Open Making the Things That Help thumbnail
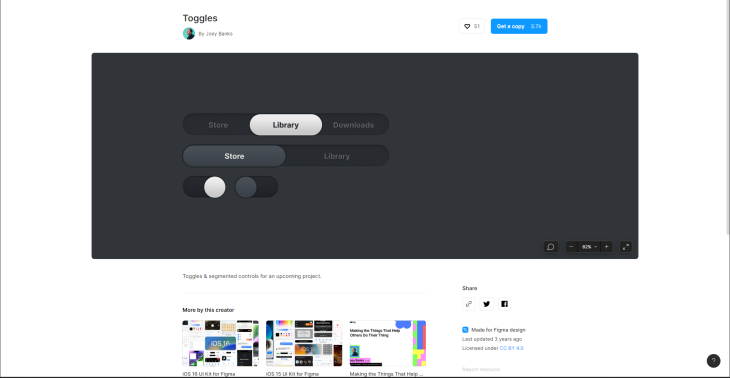The width and height of the screenshot is (730, 378). pos(388,344)
